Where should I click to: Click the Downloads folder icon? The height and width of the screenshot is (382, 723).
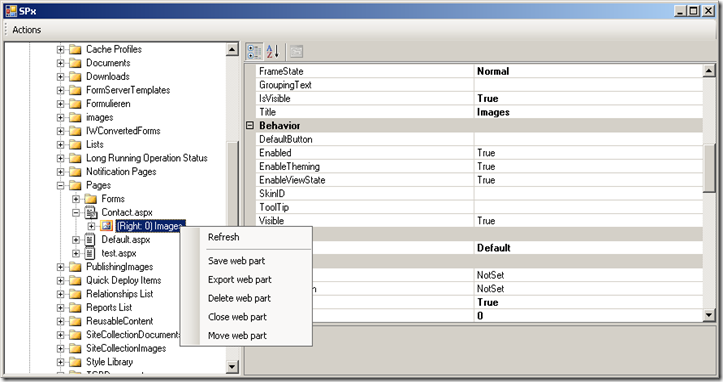75,77
